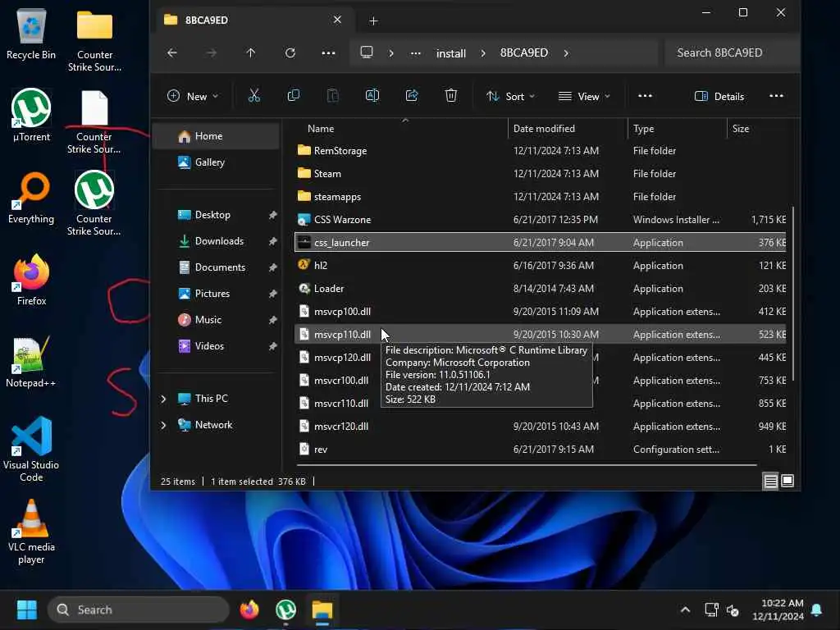Image resolution: width=840 pixels, height=630 pixels.
Task: Switch to large thumbnails view button
Action: [x=787, y=481]
